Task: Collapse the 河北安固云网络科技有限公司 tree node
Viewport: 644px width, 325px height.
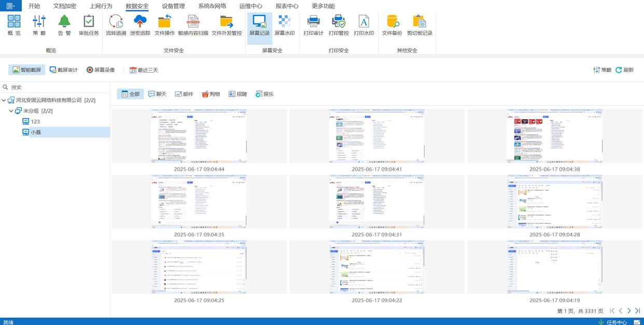Action: coord(4,100)
